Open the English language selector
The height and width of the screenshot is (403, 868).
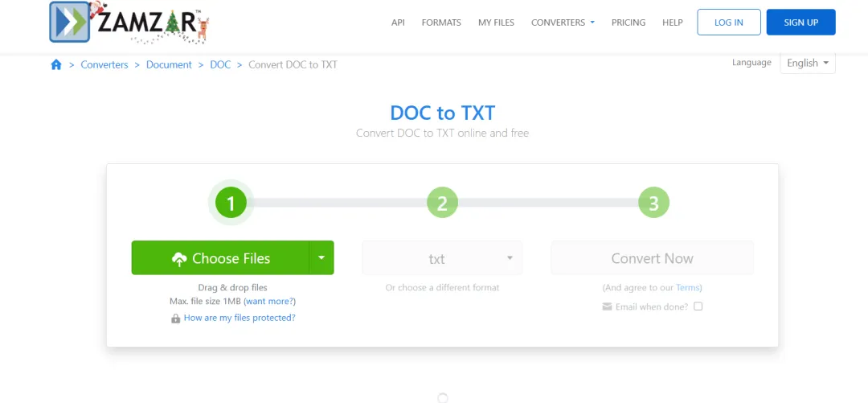coord(808,64)
